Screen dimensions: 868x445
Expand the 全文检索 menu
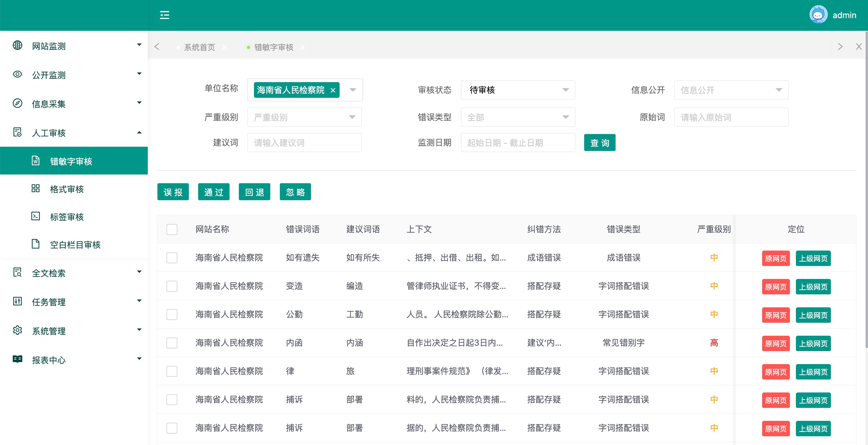[x=74, y=273]
